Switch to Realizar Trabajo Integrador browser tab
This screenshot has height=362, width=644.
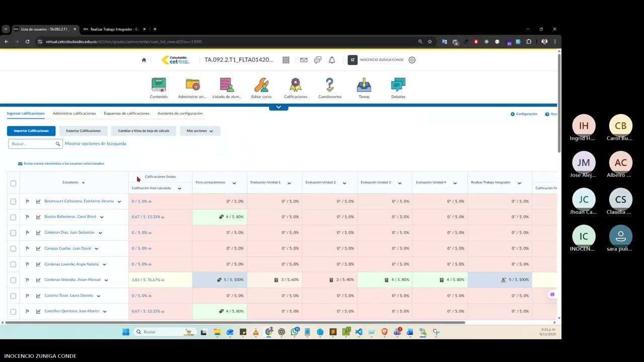[114, 29]
